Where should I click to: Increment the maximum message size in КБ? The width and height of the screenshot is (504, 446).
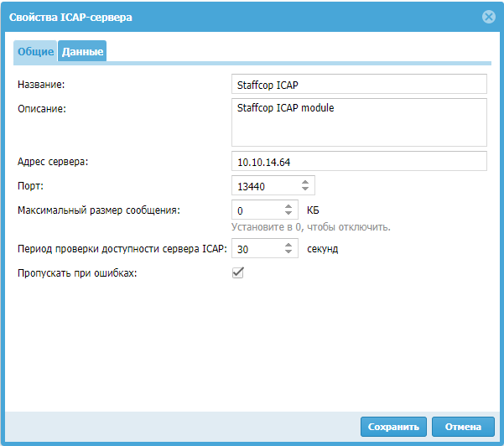point(289,206)
